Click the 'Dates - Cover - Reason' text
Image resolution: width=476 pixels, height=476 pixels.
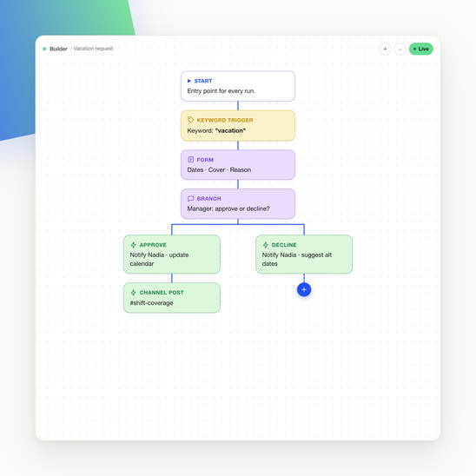(x=219, y=169)
